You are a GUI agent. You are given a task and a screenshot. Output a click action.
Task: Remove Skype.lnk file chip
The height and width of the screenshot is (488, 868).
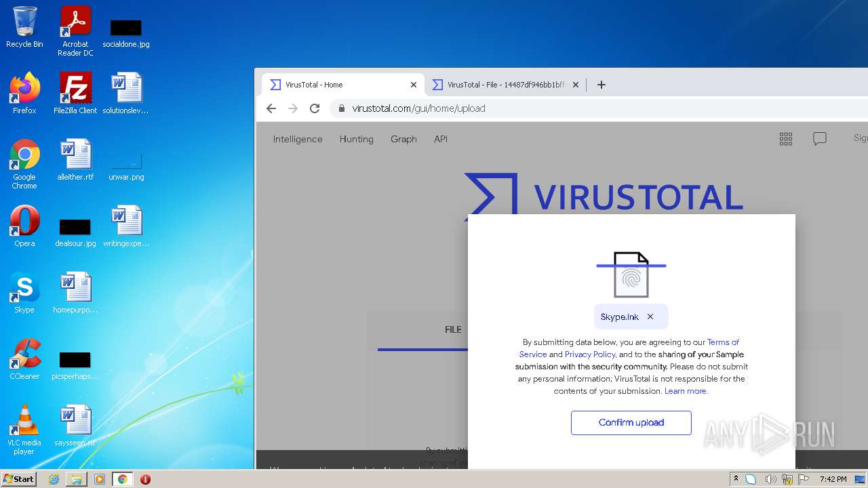tap(650, 317)
